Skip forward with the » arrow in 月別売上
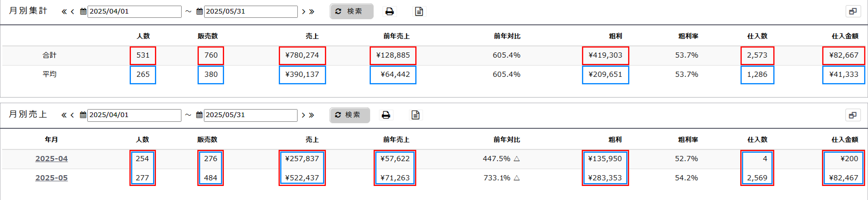 pyautogui.click(x=312, y=115)
